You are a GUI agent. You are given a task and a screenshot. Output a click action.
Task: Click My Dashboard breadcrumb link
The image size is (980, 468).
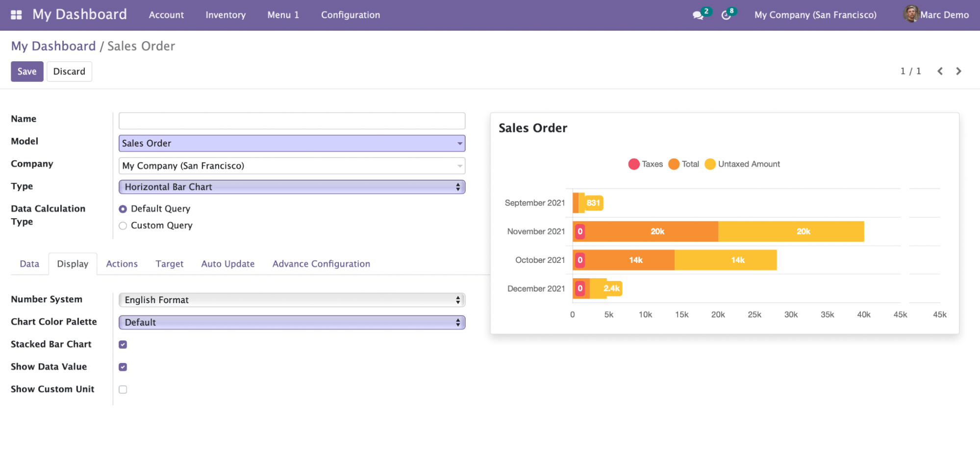point(53,46)
